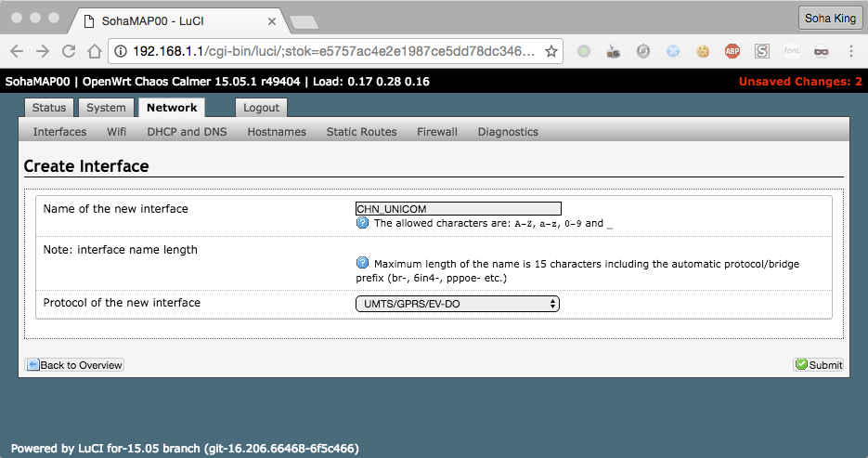Submit the new interface form
The image size is (868, 458).
[818, 364]
